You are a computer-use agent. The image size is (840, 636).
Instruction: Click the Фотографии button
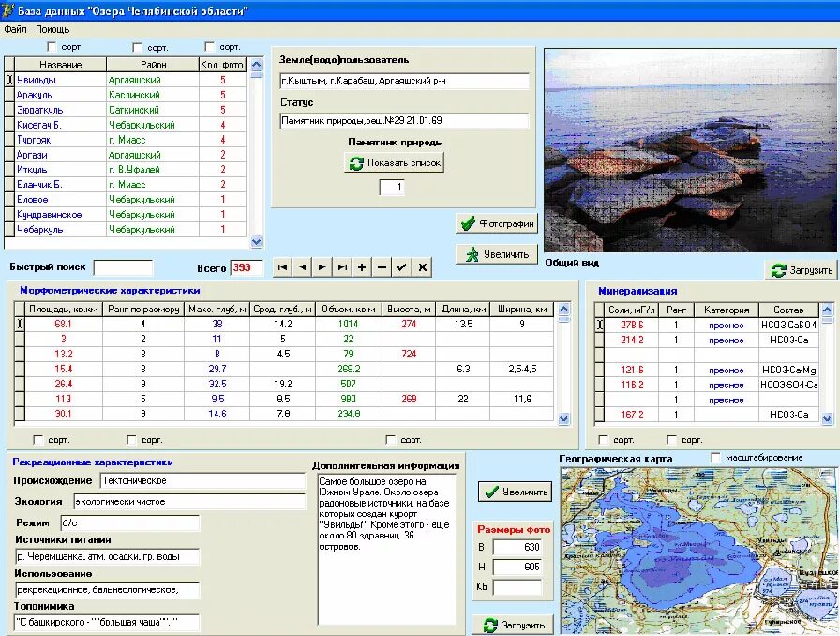tap(497, 223)
